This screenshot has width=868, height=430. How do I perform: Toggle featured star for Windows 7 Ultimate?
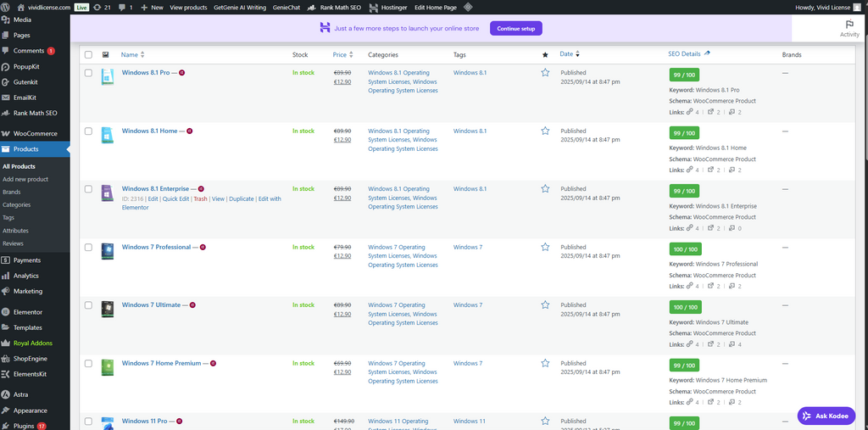(x=545, y=304)
